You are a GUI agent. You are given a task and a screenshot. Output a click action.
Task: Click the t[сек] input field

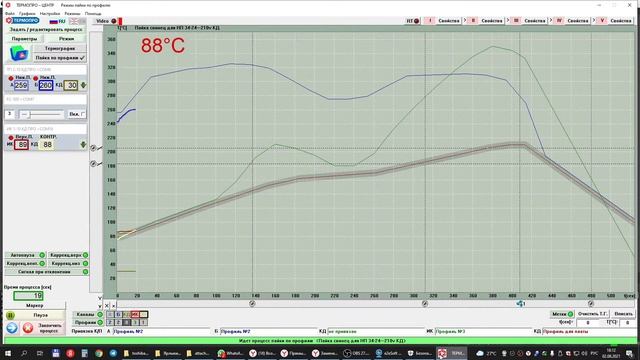click(x=588, y=322)
